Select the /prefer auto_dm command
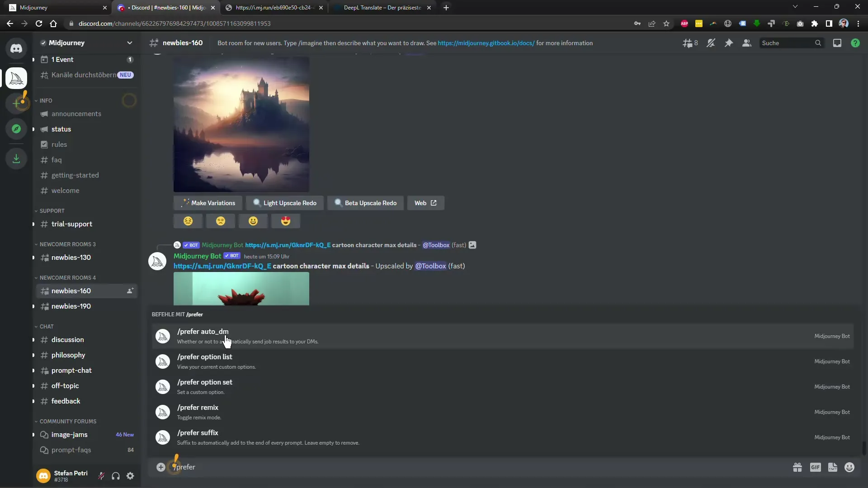Image resolution: width=868 pixels, height=488 pixels. point(503,336)
